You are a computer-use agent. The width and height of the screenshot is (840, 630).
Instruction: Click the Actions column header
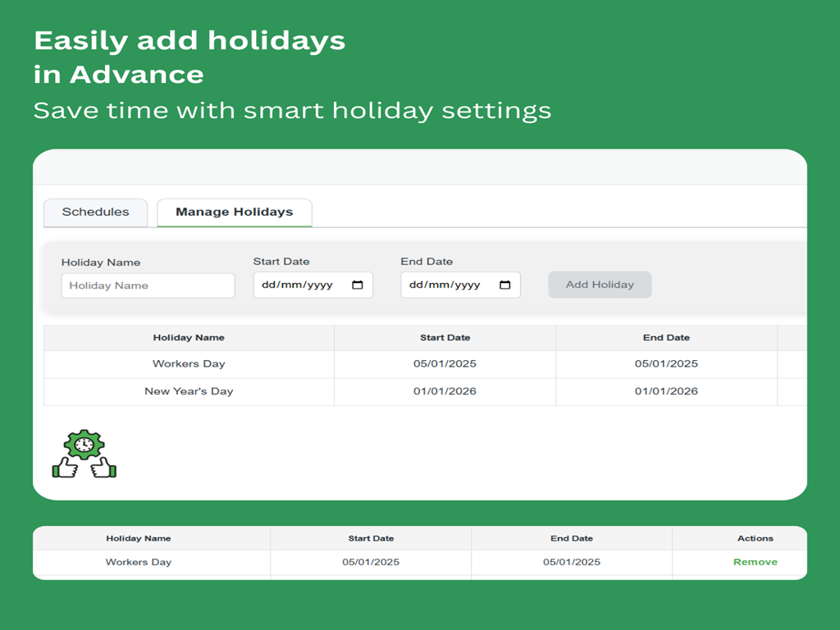(x=755, y=538)
